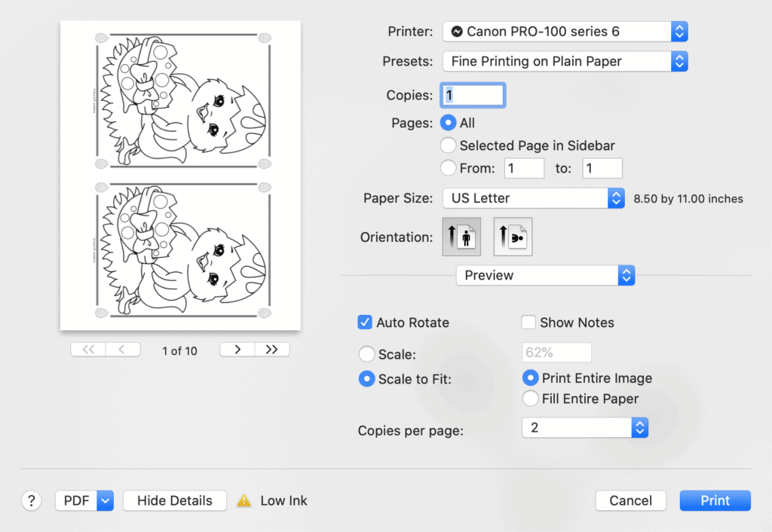The height and width of the screenshot is (532, 772).
Task: Choose Fill Entire Paper option
Action: (530, 398)
